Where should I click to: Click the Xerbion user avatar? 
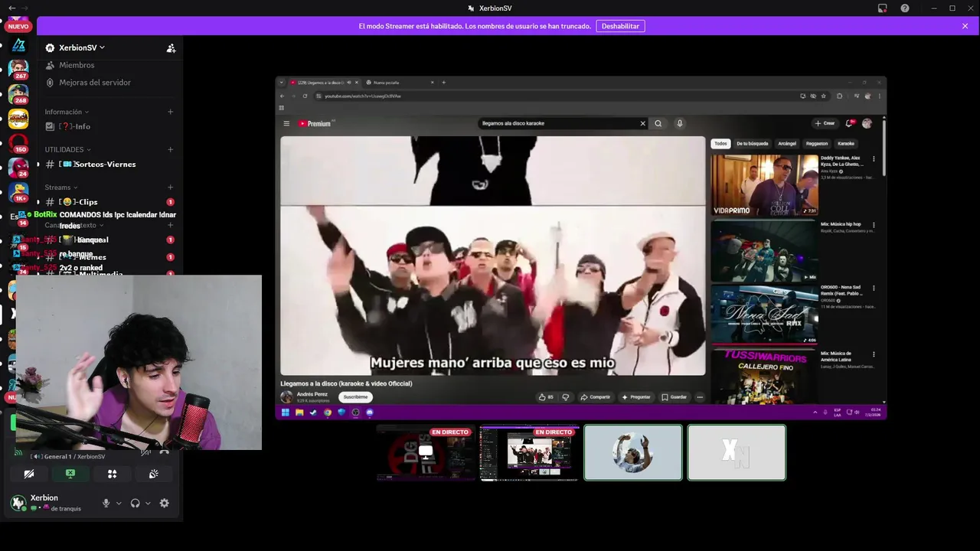tap(18, 503)
